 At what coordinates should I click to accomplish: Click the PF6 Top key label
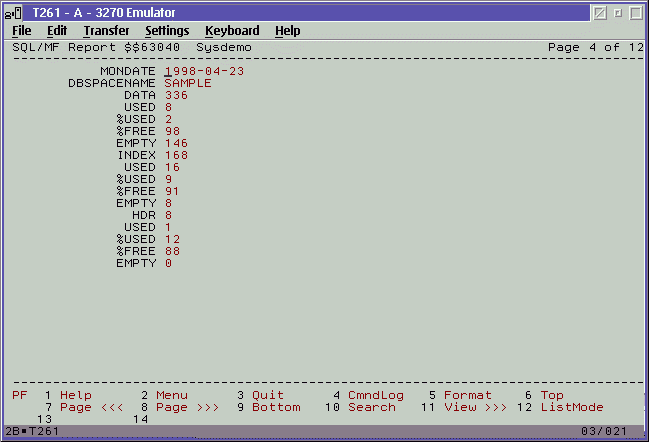(552, 396)
